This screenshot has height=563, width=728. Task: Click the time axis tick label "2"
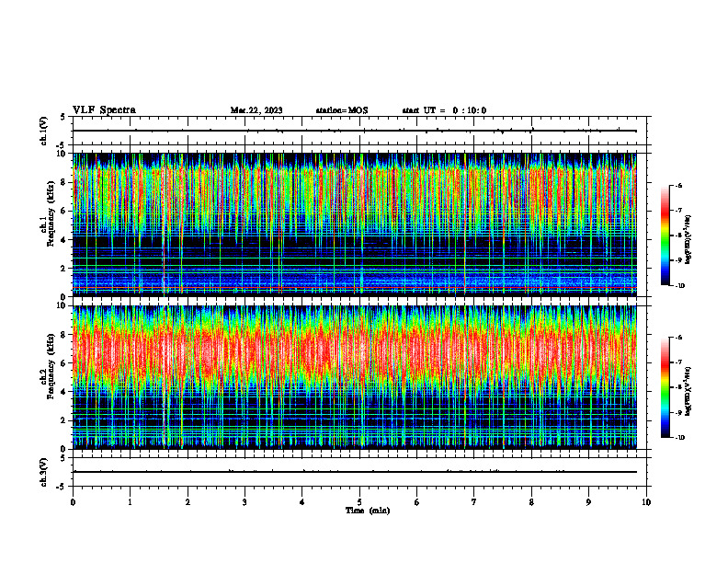point(188,502)
